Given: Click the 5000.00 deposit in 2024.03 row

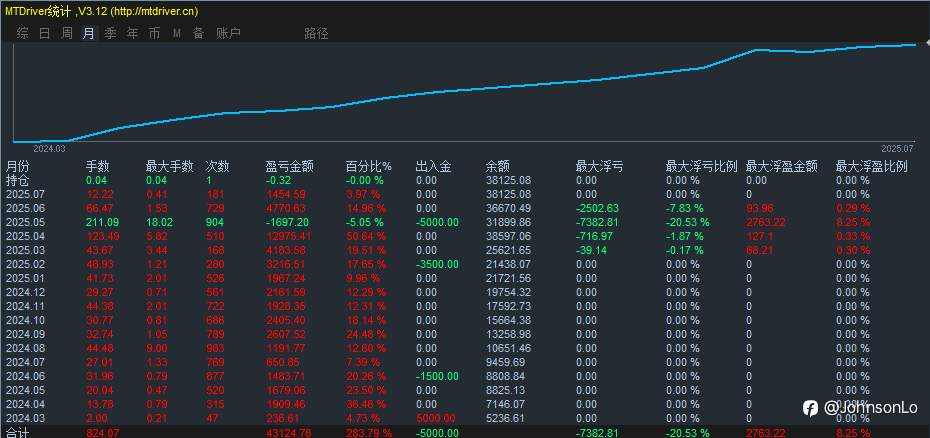Looking at the screenshot, I should pyautogui.click(x=436, y=418).
